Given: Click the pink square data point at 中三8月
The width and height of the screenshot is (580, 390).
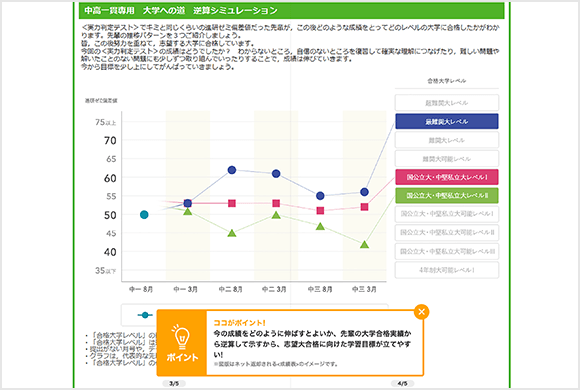Looking at the screenshot, I should coord(320,211).
